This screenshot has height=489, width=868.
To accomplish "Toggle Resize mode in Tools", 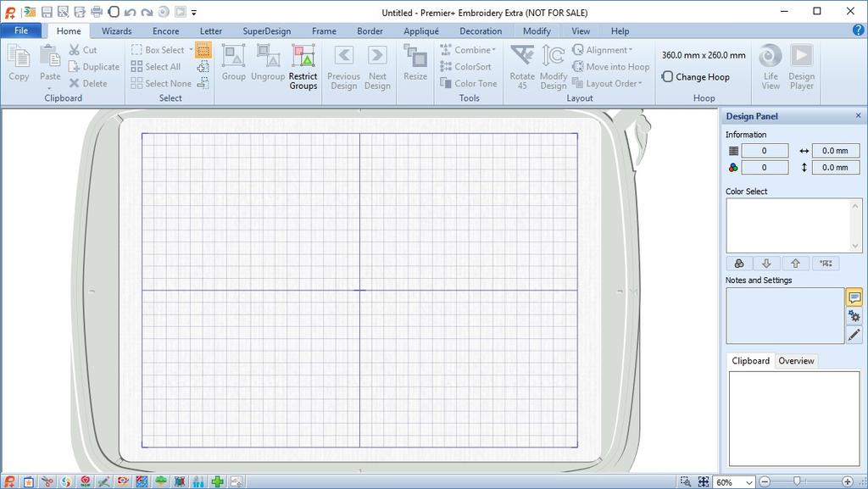I will (x=415, y=63).
